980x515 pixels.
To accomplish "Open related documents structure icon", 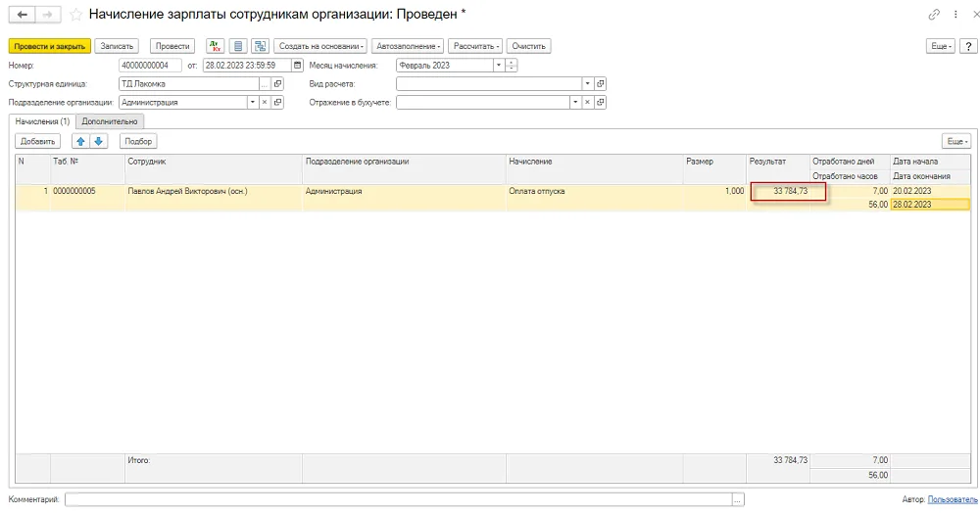I will (x=260, y=46).
